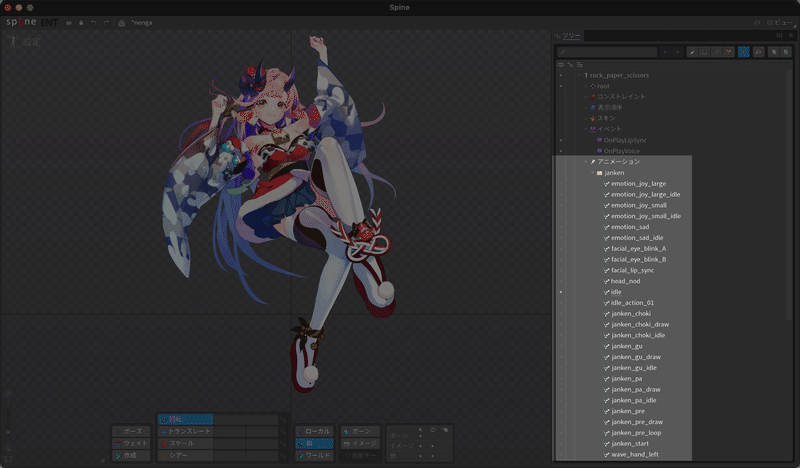
Task: Toggle visibility dot for rock_paper_scissors skeleton
Action: coord(561,76)
